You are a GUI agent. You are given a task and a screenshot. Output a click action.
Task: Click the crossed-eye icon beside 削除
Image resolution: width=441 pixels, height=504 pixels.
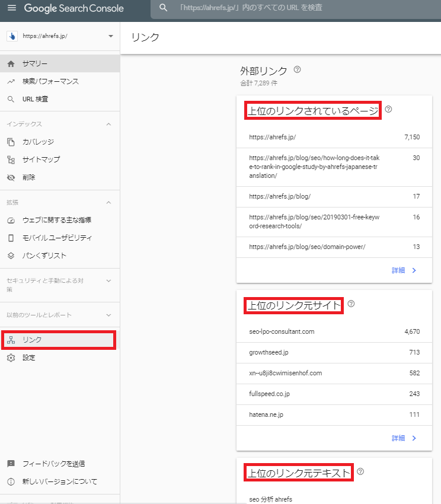(11, 177)
